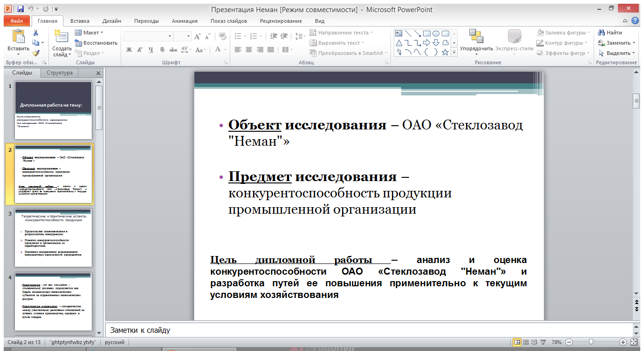Click the Cut scissors icon
Screen dimensions: 644x351
(35, 33)
